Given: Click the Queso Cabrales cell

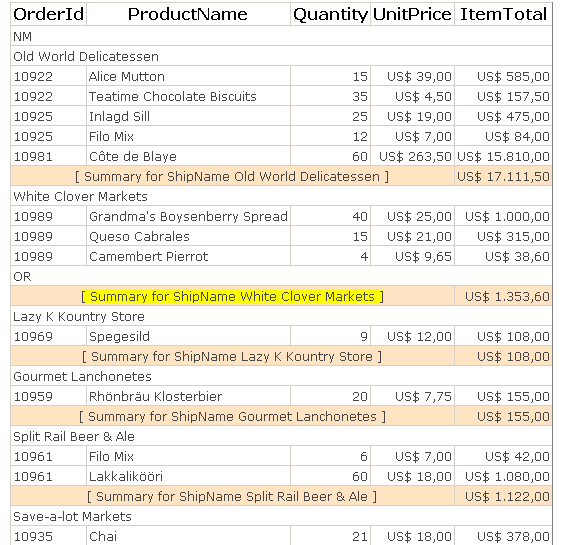Looking at the screenshot, I should click(188, 236).
